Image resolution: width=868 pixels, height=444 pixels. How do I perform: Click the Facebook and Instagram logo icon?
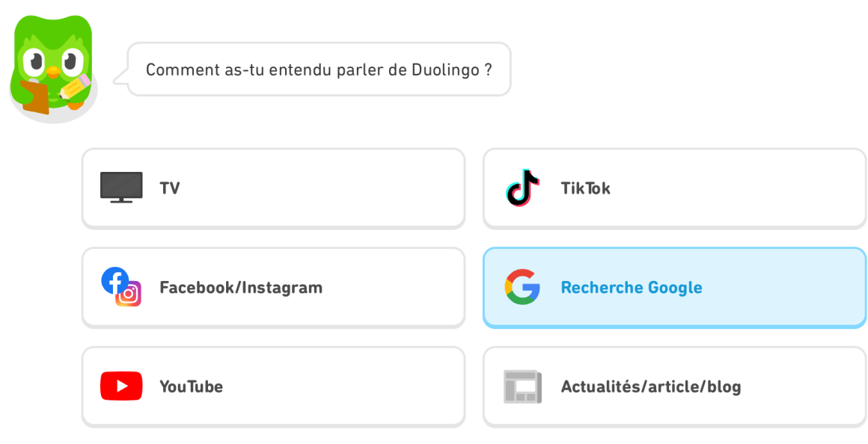(121, 287)
